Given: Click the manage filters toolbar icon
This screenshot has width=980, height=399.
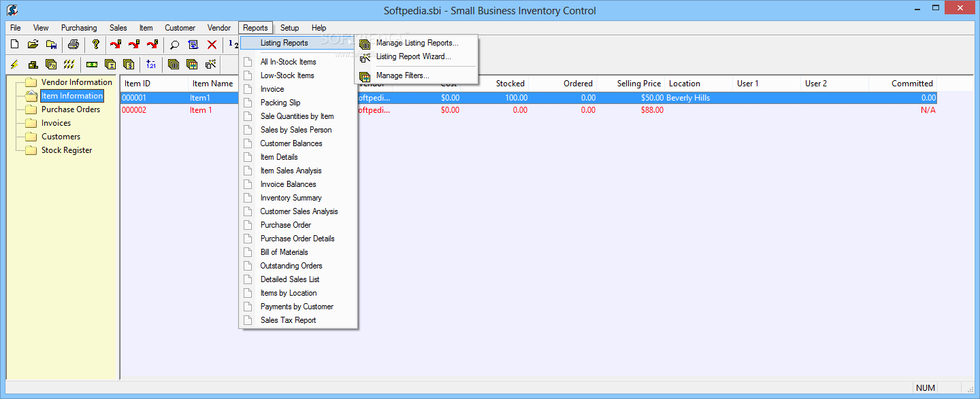Looking at the screenshot, I should [x=192, y=65].
